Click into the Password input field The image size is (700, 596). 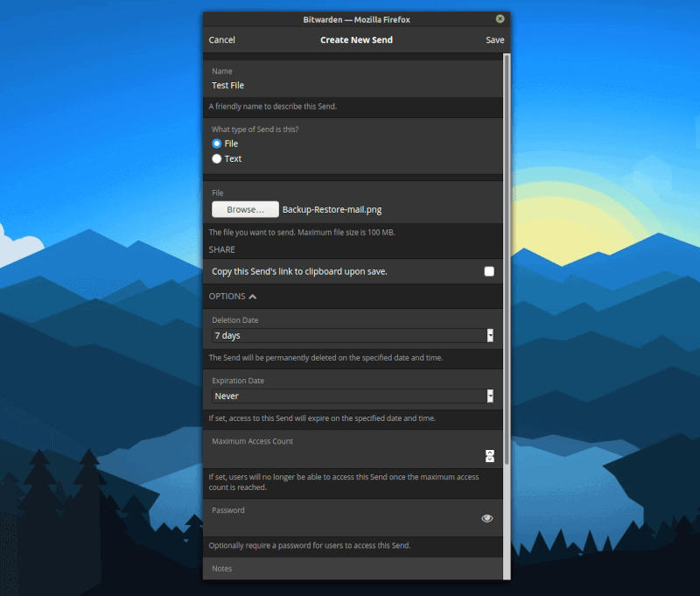tap(341, 523)
